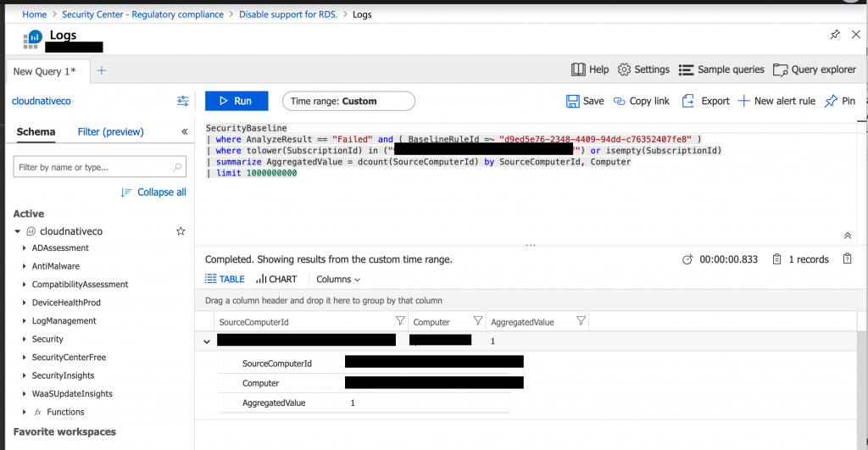Expand the Functions tree node
Screen dimensions: 868x450
pos(24,412)
